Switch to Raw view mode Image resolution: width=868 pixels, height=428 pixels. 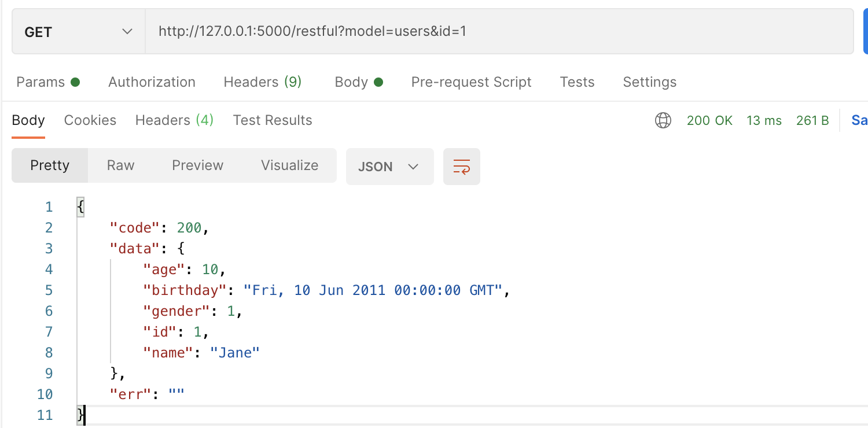point(120,165)
